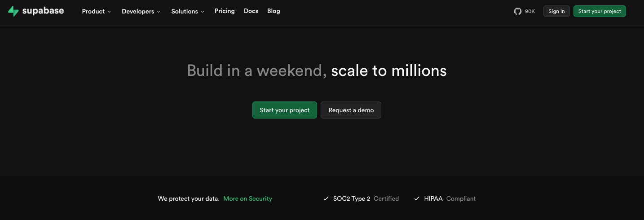Image resolution: width=644 pixels, height=220 pixels.
Task: Click the chevron next to Solutions
Action: pyautogui.click(x=203, y=12)
